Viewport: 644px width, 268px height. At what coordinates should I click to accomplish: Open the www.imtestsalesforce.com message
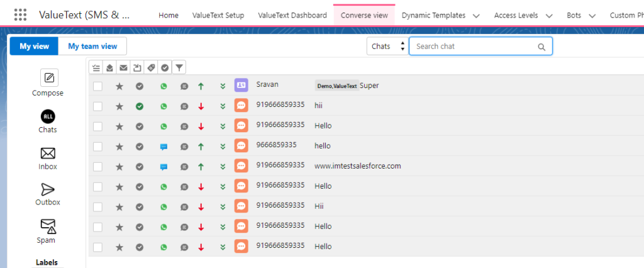[x=357, y=167]
